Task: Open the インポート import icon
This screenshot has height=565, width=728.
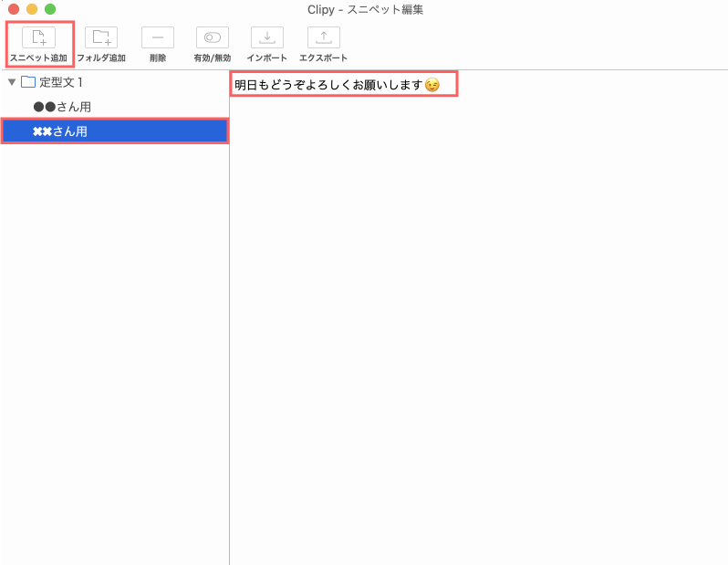Action: coord(267,37)
